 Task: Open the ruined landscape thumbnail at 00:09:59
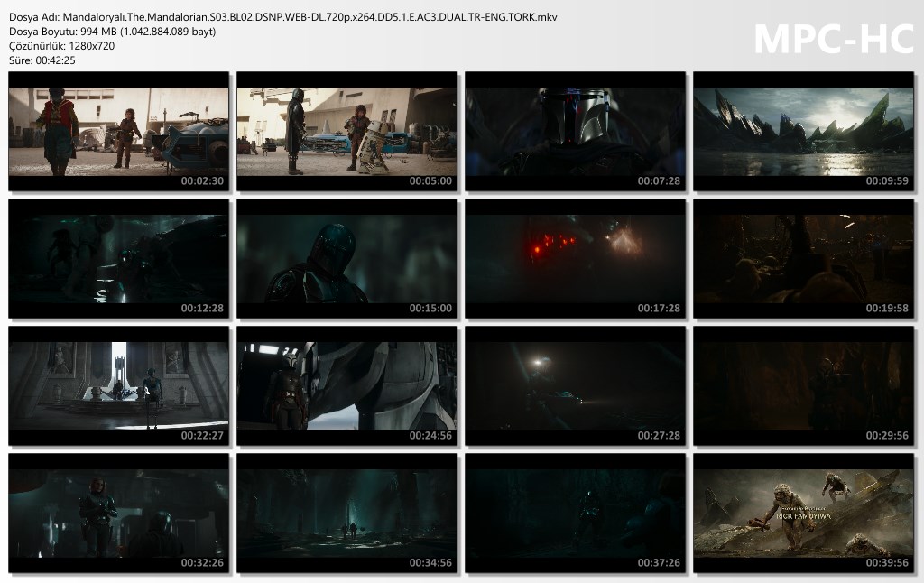[x=804, y=132]
